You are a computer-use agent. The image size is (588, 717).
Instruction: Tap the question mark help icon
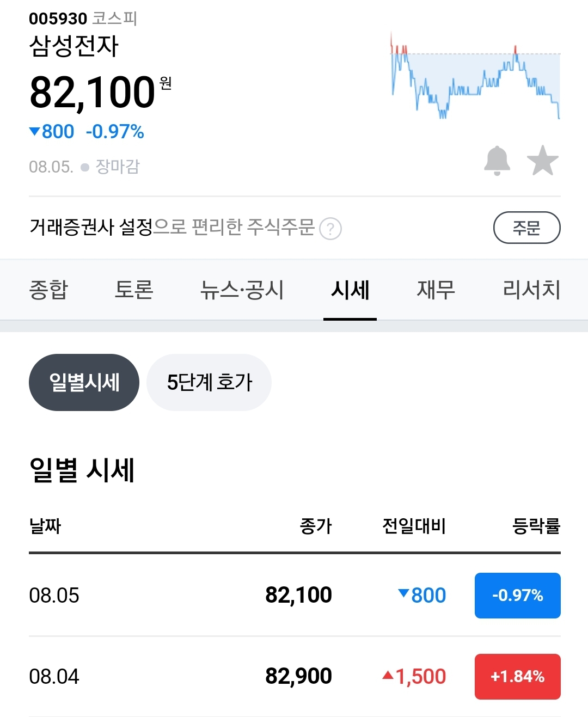(x=330, y=229)
